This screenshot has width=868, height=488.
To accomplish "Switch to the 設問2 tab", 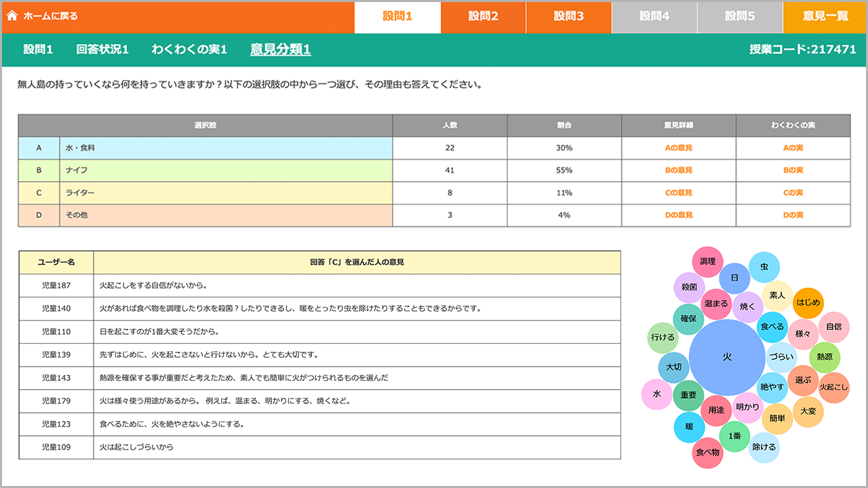I will tap(483, 16).
